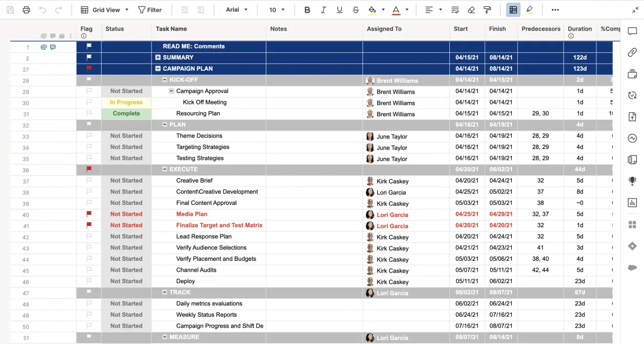Select the format painter tool
644x344 pixels.
487,9
